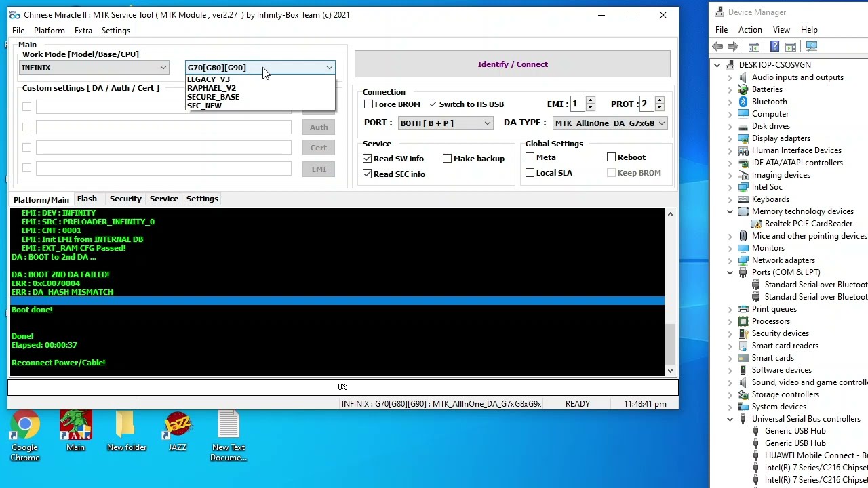This screenshot has width=868, height=488.
Task: Enable Reboot checkbox in Global Settings
Action: pyautogui.click(x=612, y=157)
